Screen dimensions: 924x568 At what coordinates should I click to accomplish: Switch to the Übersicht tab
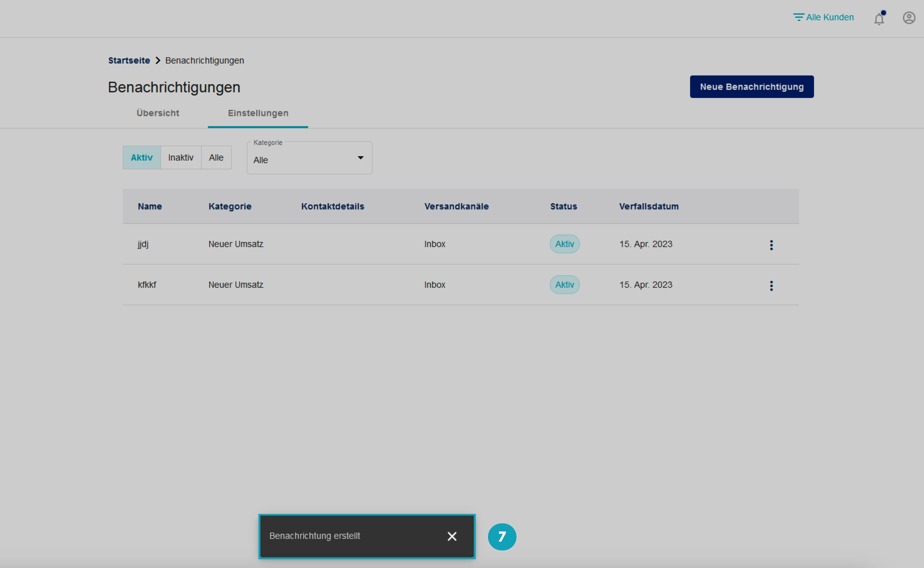[x=158, y=113]
